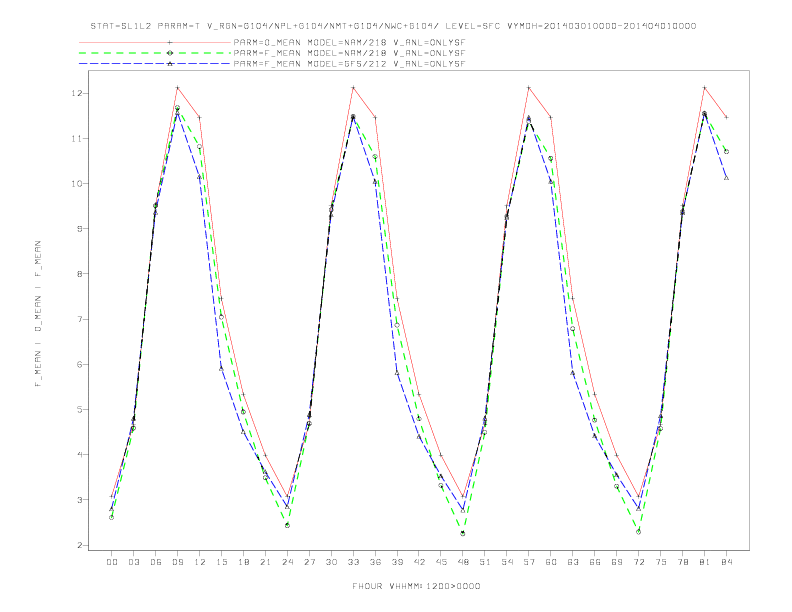Click x-axis forecast hour label 42
792x612 pixels.
point(419,562)
